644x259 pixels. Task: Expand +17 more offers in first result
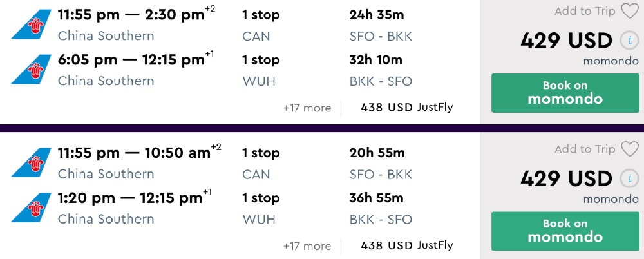pos(307,108)
